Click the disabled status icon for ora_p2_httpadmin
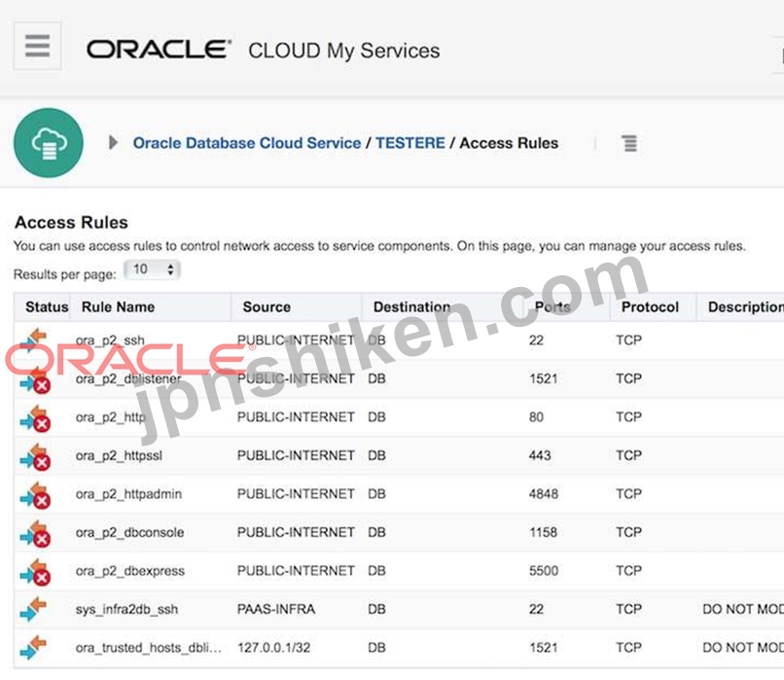Image resolution: width=784 pixels, height=680 pixels. pyautogui.click(x=34, y=495)
